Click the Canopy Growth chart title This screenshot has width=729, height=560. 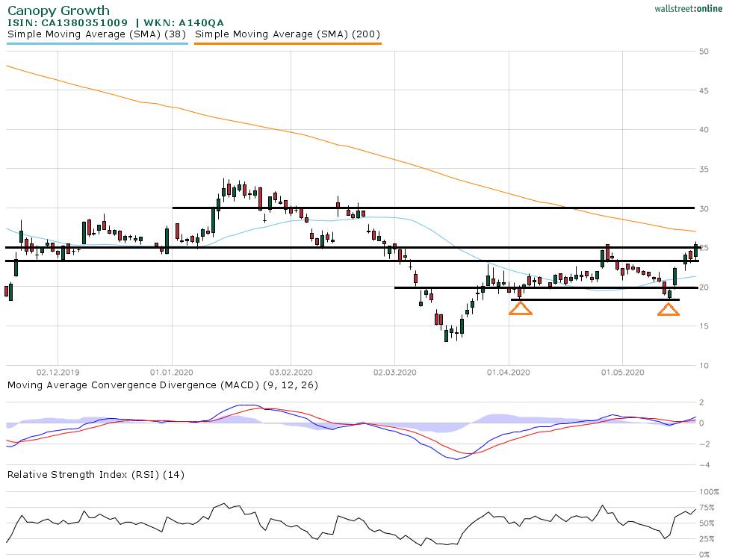pyautogui.click(x=58, y=10)
